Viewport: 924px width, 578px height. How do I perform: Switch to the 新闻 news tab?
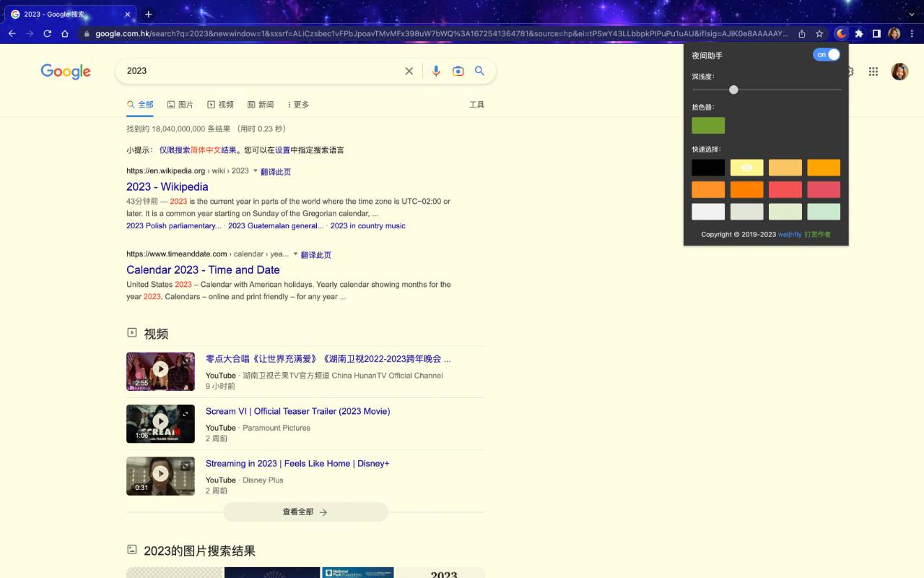pyautogui.click(x=261, y=105)
